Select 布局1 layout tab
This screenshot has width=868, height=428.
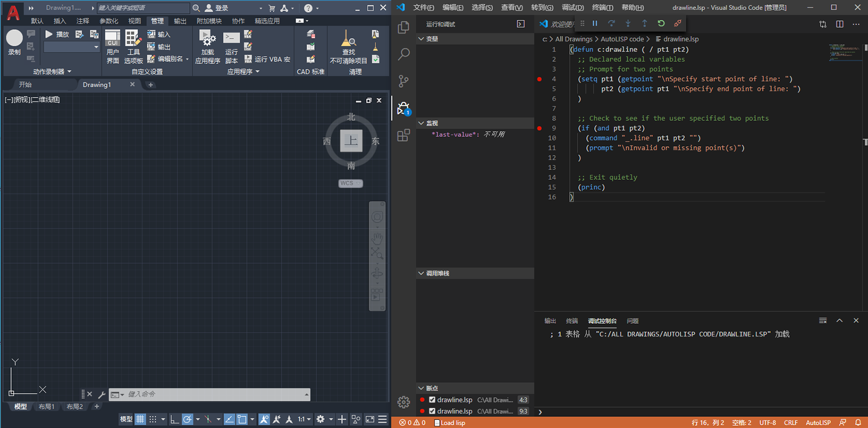[x=46, y=406]
